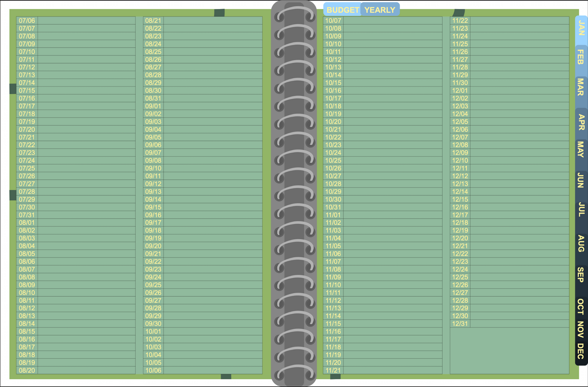Select the 12/31 date entry
The height and width of the screenshot is (387, 588).
tap(460, 323)
